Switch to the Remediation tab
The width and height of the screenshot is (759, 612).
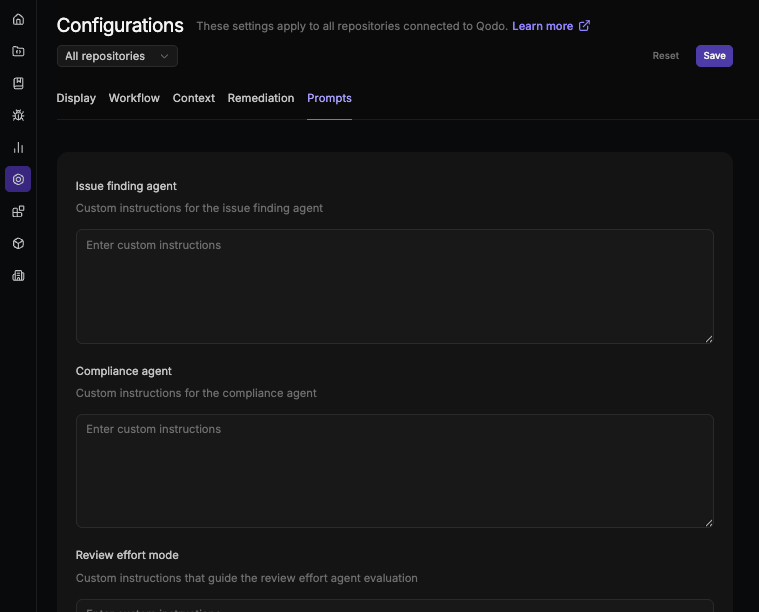tap(261, 98)
